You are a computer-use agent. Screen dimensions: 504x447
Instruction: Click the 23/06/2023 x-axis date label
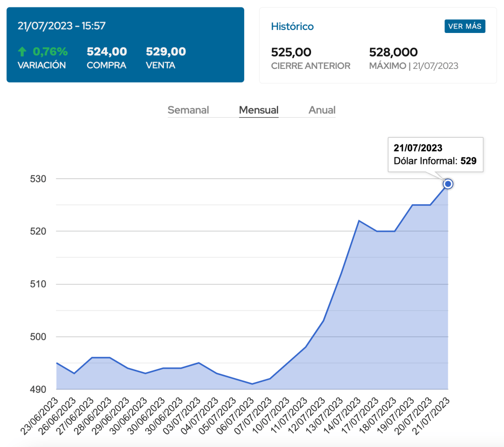point(40,416)
